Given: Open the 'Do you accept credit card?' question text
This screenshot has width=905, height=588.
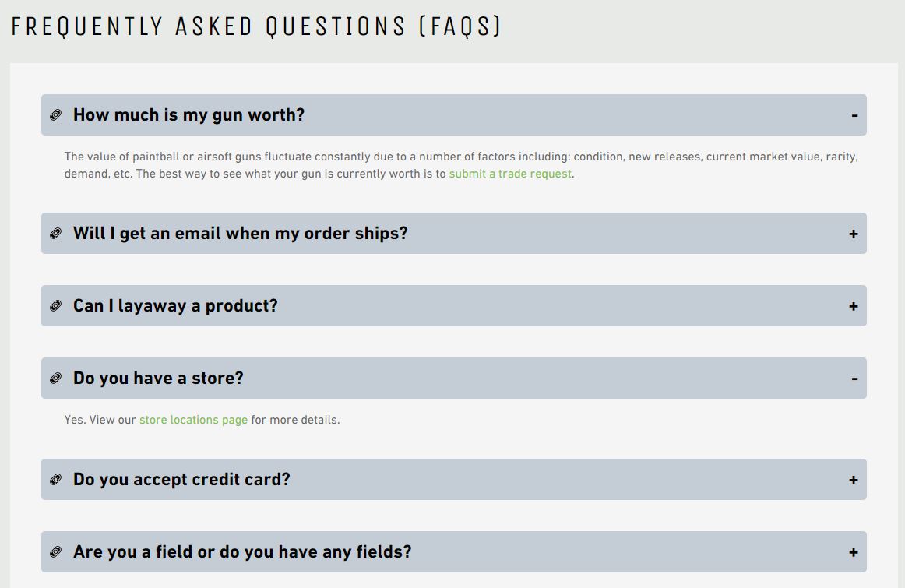Looking at the screenshot, I should coord(181,480).
